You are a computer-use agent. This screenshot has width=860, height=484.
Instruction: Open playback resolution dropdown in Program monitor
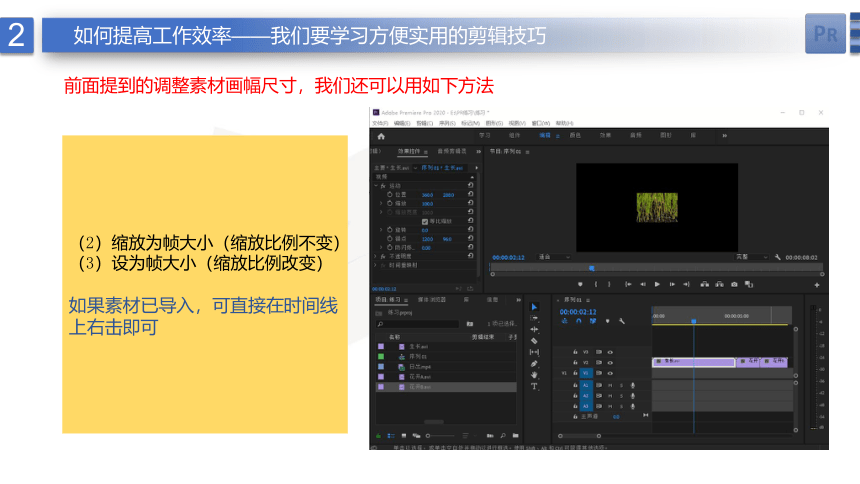(751, 257)
